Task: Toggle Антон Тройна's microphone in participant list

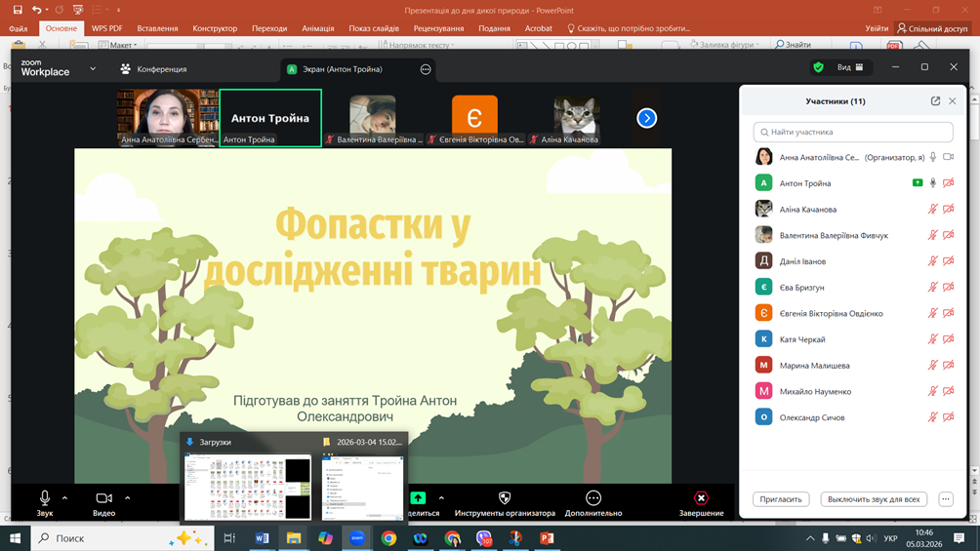Action: pyautogui.click(x=933, y=183)
